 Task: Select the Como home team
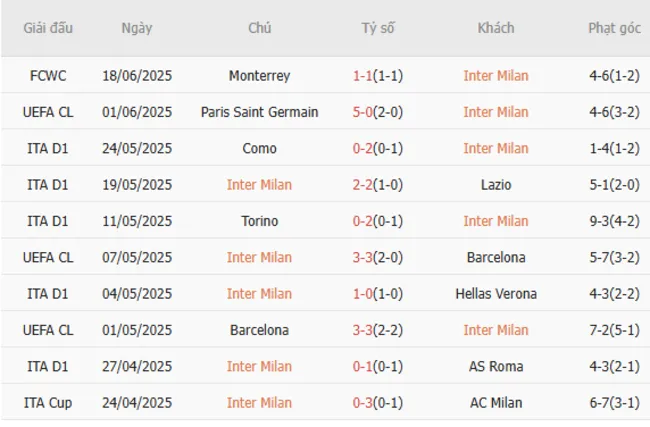[259, 148]
